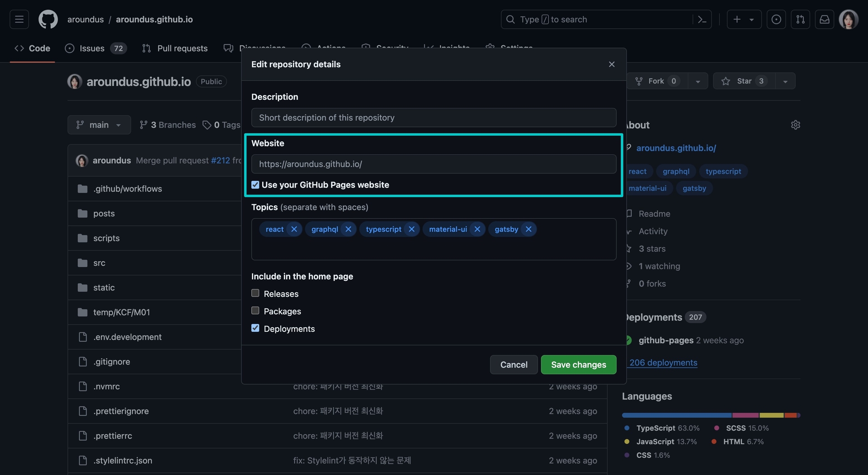Open the notifications inbox icon

click(825, 19)
